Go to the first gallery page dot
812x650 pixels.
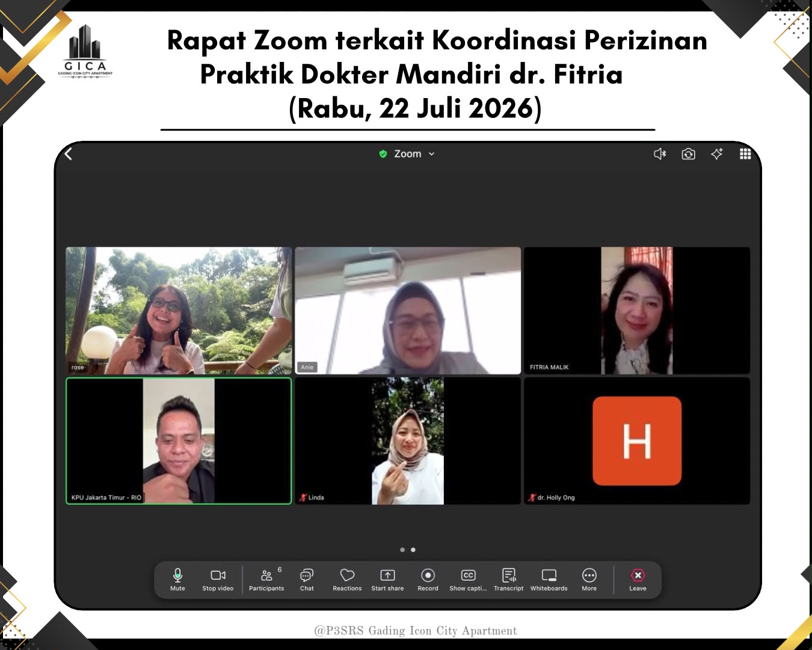tap(402, 549)
